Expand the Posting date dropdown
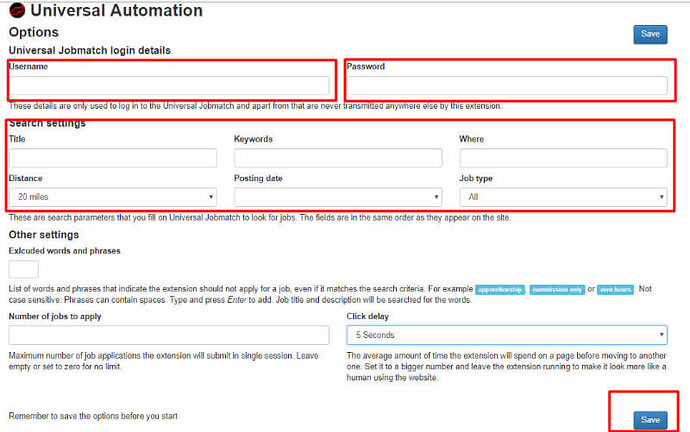 pos(337,197)
